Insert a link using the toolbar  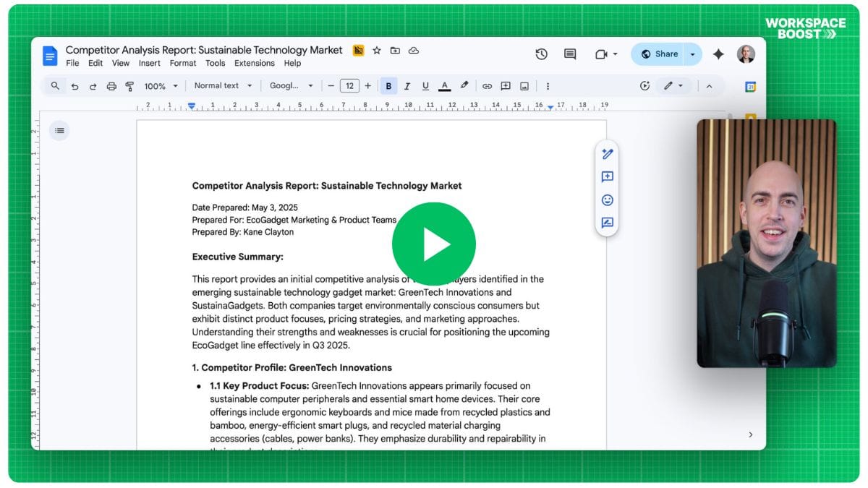pos(487,86)
